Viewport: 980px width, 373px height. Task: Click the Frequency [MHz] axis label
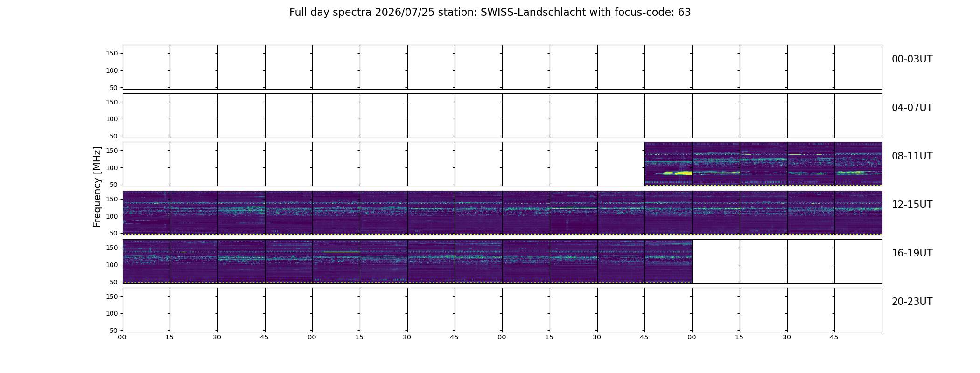click(97, 186)
